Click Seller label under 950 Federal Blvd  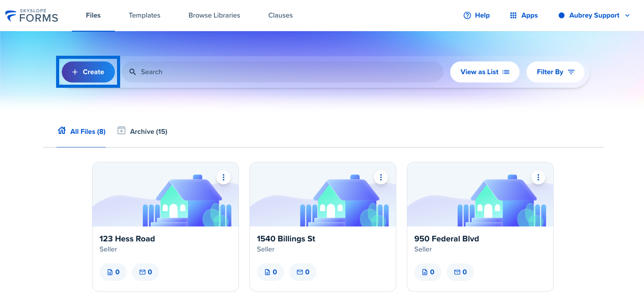pos(423,249)
